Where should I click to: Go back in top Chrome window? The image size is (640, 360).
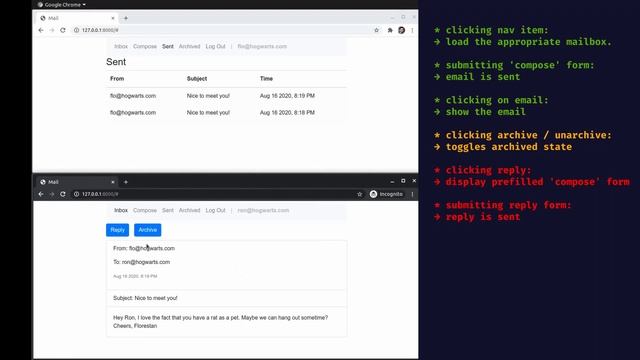(41, 30)
